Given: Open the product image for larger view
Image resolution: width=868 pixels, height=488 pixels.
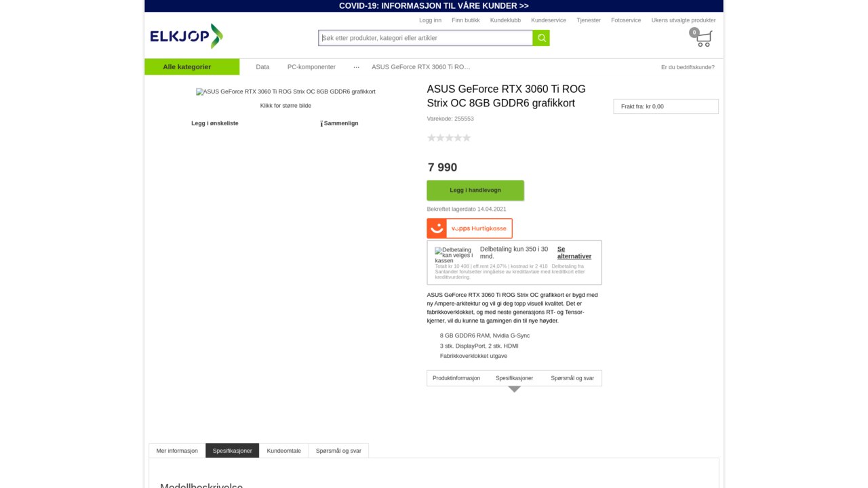Looking at the screenshot, I should (285, 91).
